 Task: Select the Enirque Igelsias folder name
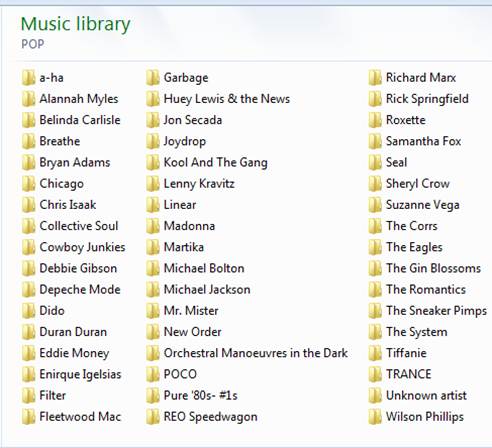click(80, 375)
